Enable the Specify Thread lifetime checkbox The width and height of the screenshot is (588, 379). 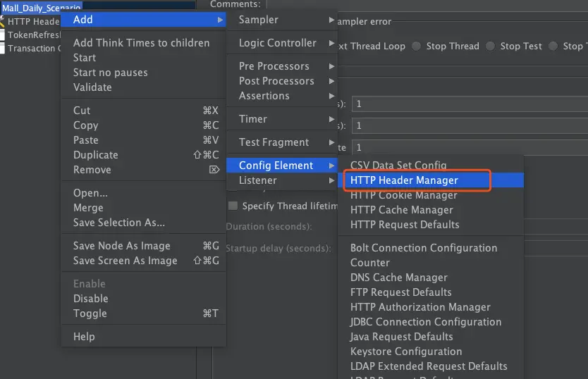(233, 206)
